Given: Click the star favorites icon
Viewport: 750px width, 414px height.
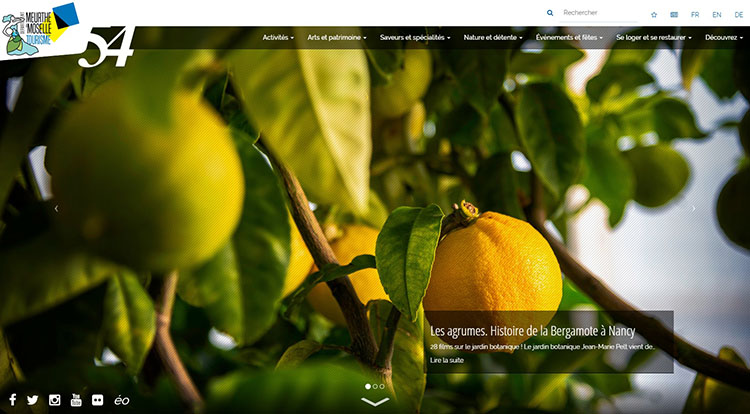Looking at the screenshot, I should [x=654, y=15].
